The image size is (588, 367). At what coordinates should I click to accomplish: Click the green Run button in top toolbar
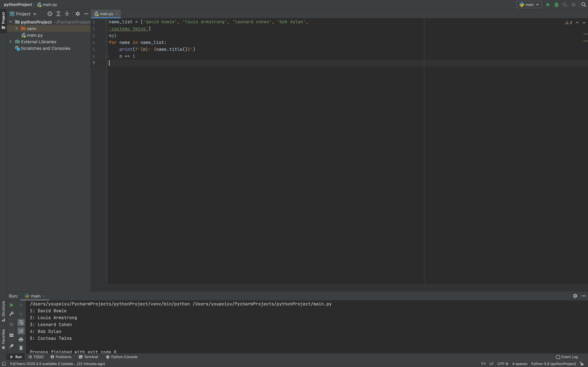pos(548,5)
